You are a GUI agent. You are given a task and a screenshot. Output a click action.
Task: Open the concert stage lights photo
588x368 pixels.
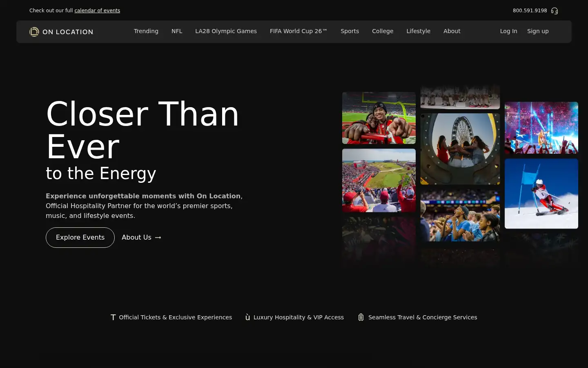click(541, 128)
